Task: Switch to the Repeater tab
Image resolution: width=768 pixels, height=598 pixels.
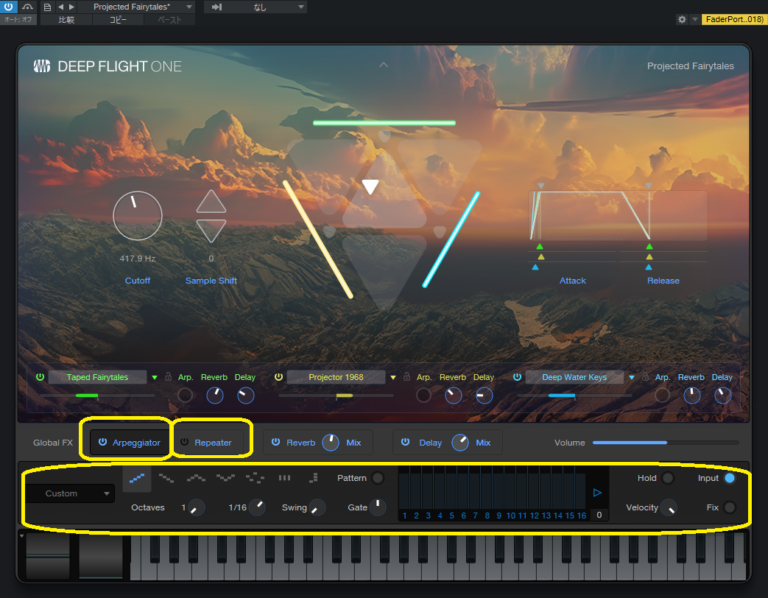Action: [212, 442]
